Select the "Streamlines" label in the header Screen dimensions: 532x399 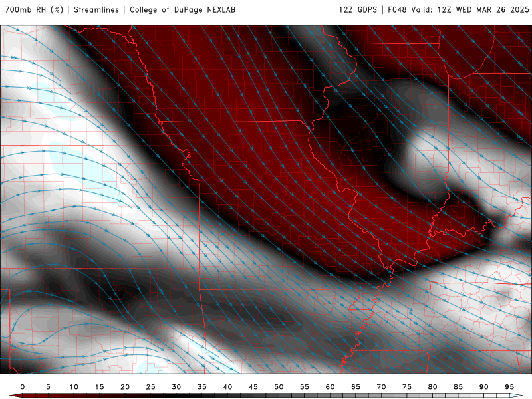click(96, 9)
